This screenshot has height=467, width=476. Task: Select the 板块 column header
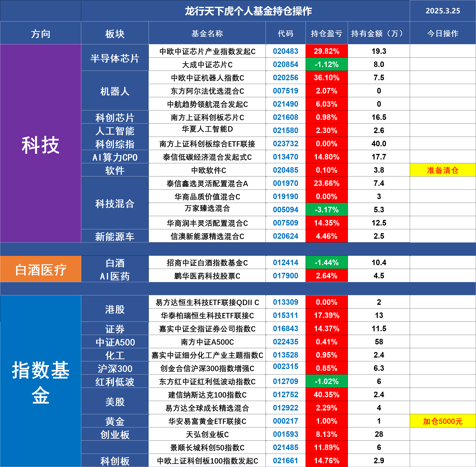(x=115, y=33)
